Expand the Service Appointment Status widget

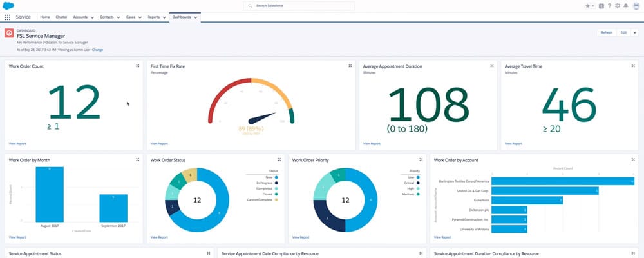click(209, 253)
